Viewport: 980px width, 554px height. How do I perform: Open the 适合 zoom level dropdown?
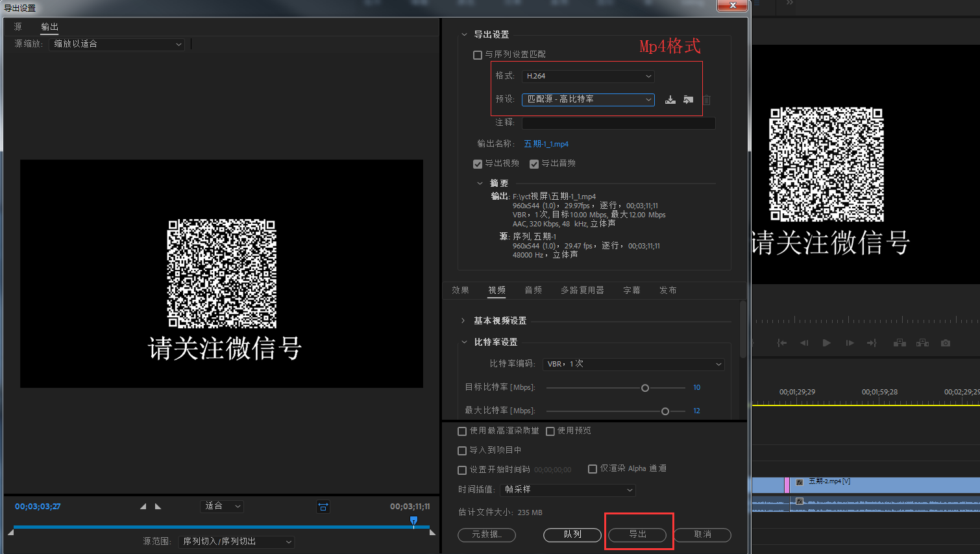coord(223,506)
